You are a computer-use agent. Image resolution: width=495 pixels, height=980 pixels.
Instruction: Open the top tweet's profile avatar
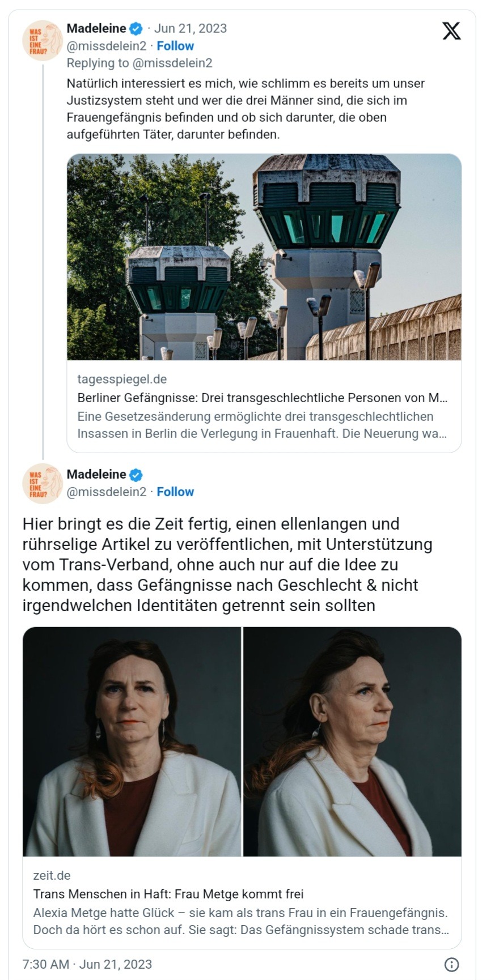click(x=43, y=41)
